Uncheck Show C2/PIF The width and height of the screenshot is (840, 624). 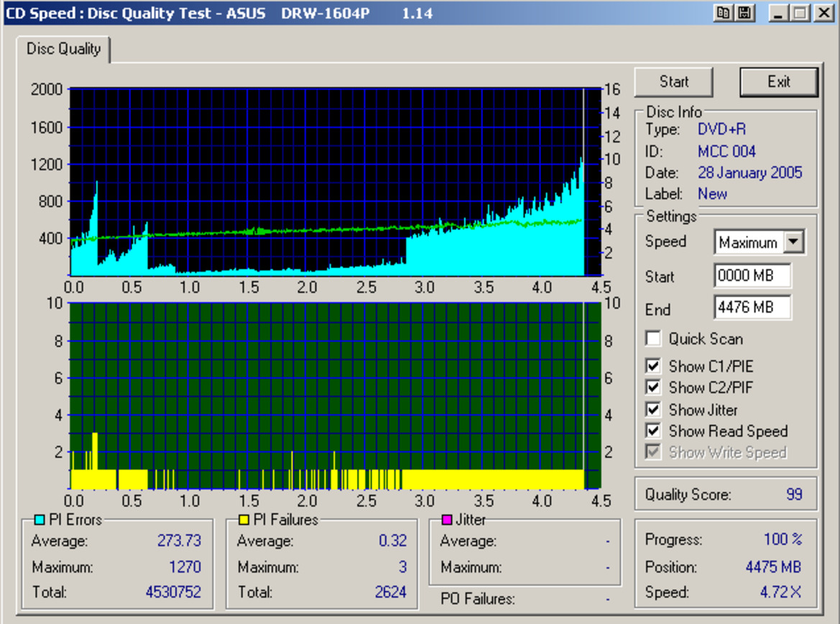point(653,387)
